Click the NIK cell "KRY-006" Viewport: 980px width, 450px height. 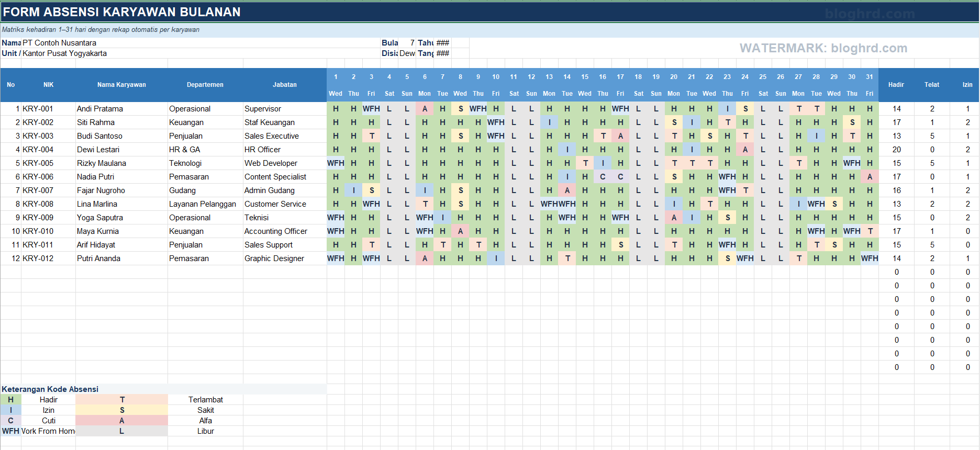(48, 177)
